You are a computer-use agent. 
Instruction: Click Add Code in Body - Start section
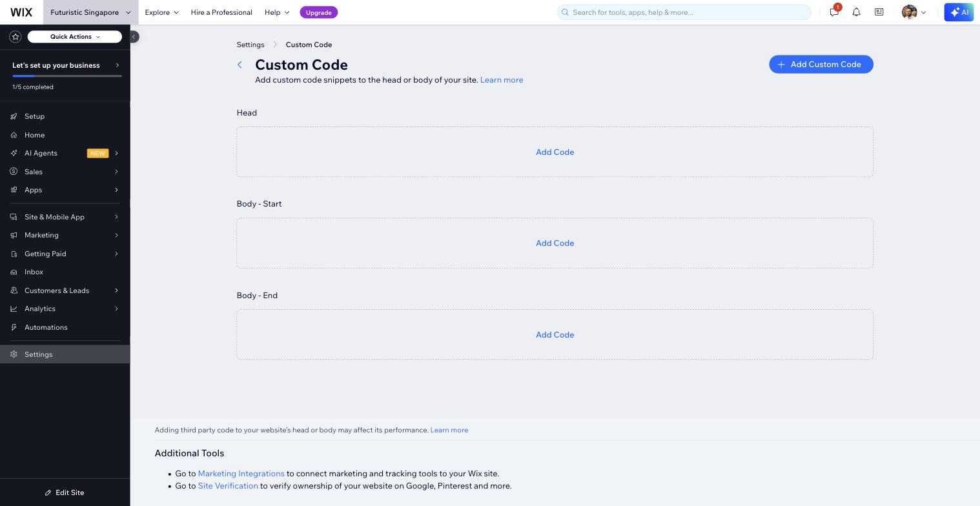[555, 243]
